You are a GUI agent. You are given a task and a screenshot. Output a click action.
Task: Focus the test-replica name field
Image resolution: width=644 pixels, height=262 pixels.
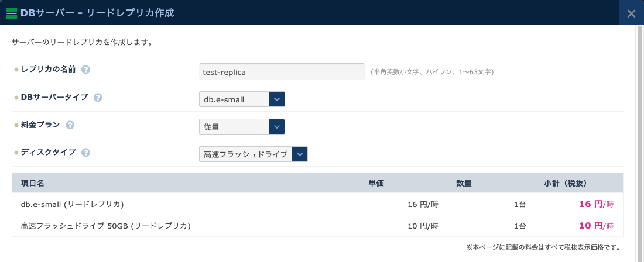point(282,72)
